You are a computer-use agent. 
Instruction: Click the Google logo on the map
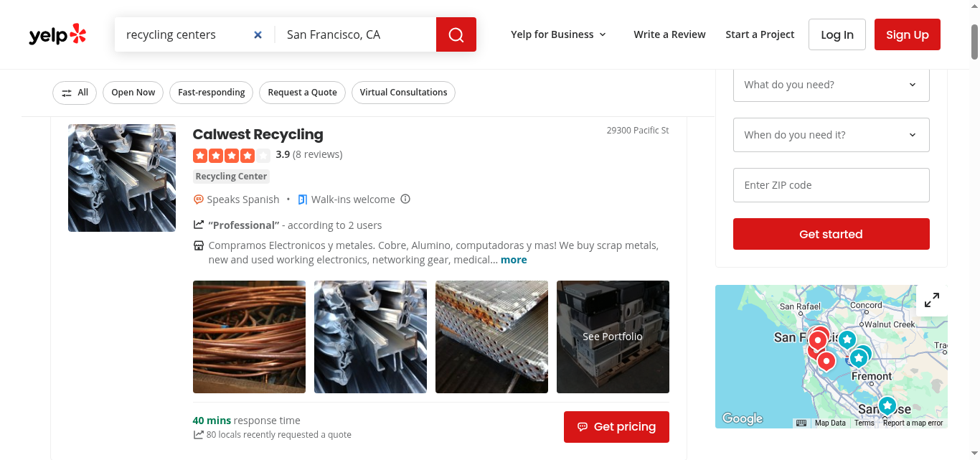743,418
